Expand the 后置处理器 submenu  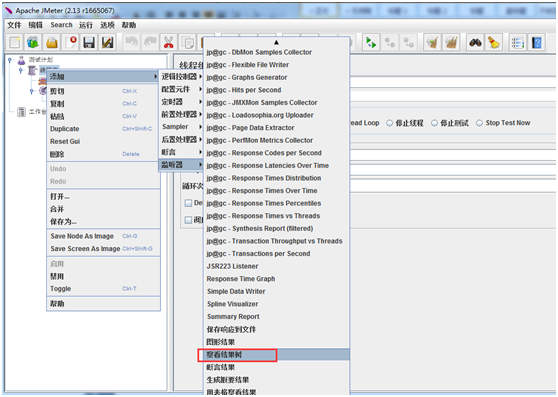pyautogui.click(x=181, y=139)
